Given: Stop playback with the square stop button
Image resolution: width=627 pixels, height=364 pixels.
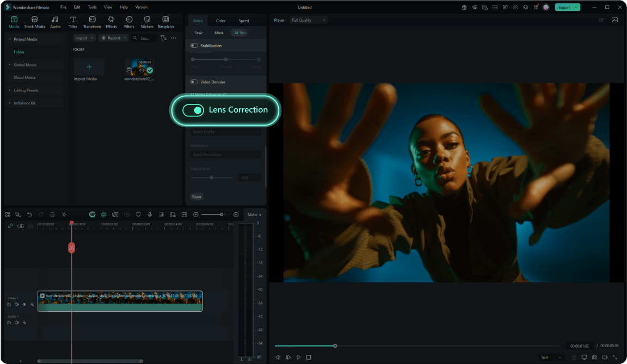Looking at the screenshot, I should click(308, 357).
